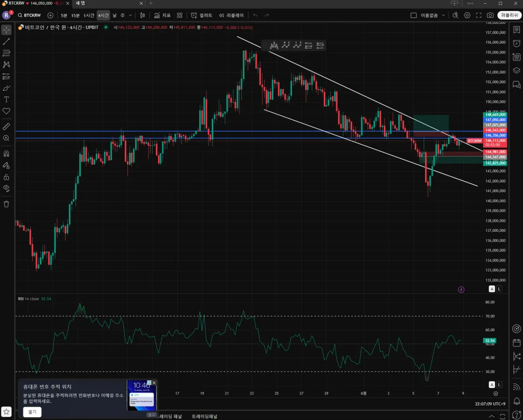Click the 퍼블리쉬 publish button

point(509,15)
